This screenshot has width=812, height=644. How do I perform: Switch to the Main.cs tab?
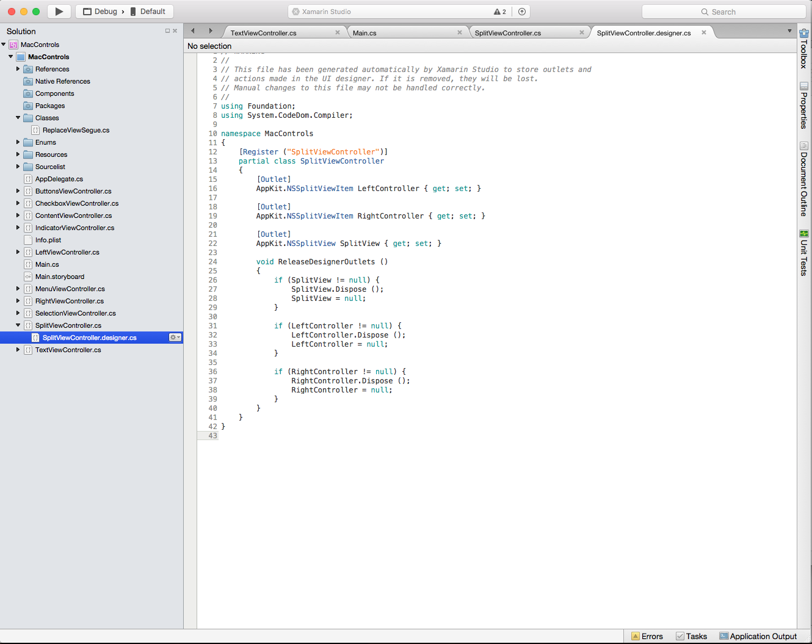(x=364, y=32)
